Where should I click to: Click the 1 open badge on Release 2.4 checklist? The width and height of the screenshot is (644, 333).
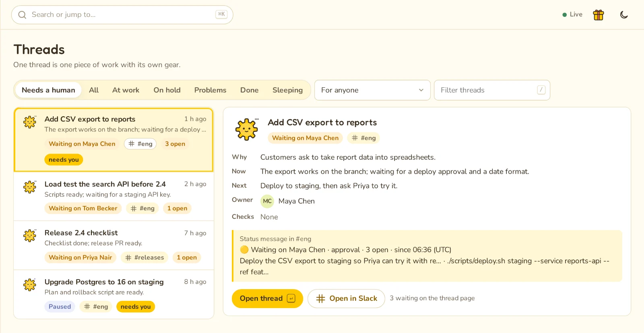[x=187, y=257]
